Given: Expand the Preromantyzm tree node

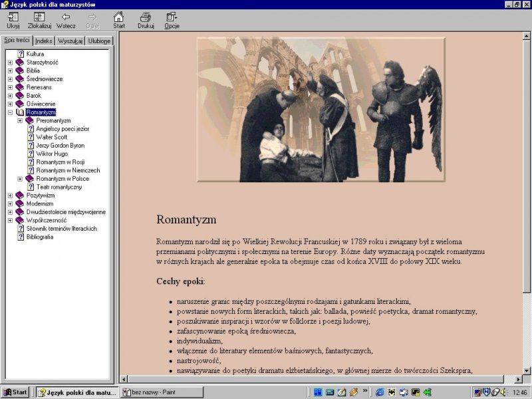Looking at the screenshot, I should (x=20, y=120).
